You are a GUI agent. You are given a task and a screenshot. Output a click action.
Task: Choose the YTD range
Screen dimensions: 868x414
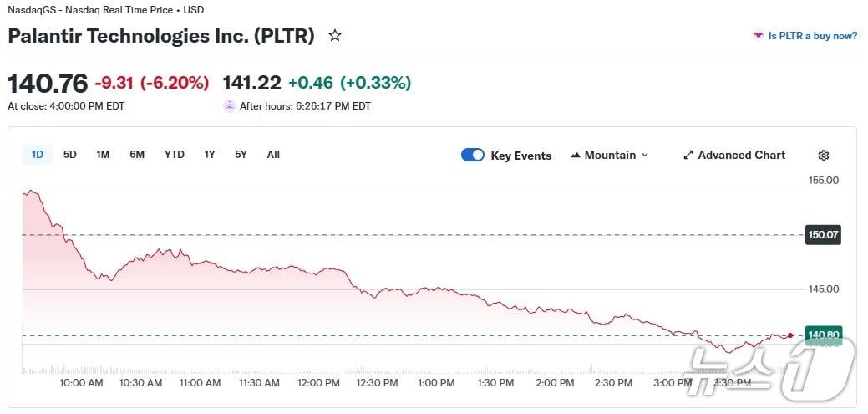[174, 155]
